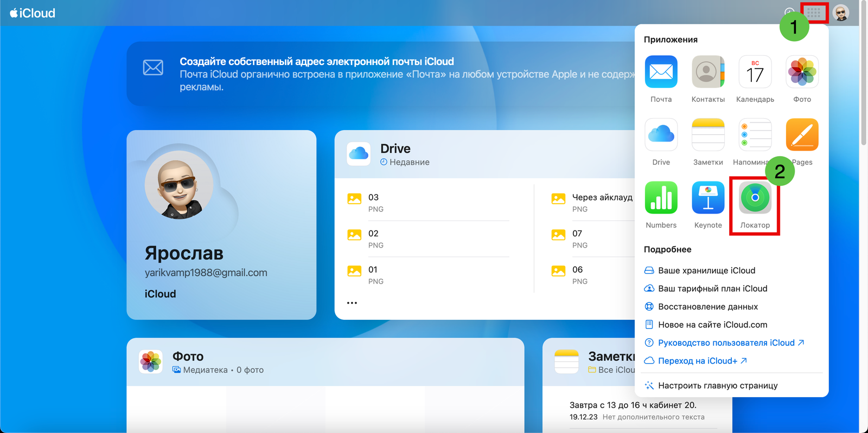Open the Contacts (Контакты) app icon
The height and width of the screenshot is (433, 868).
click(x=708, y=72)
